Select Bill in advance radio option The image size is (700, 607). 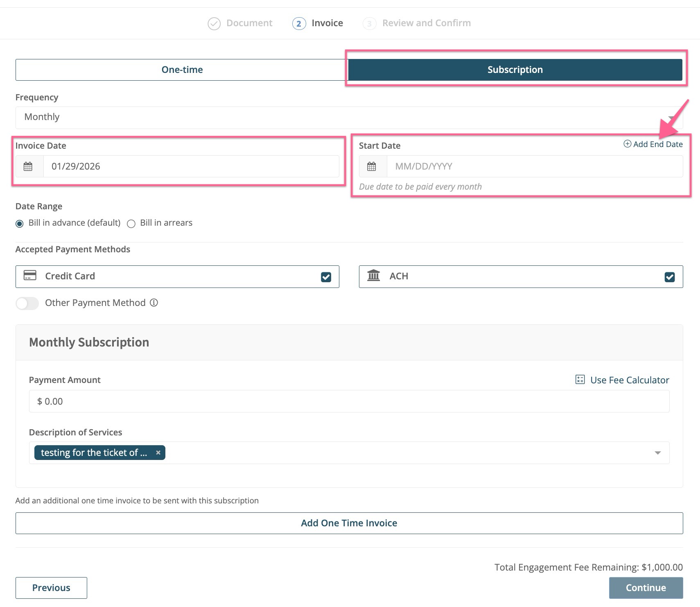click(19, 224)
